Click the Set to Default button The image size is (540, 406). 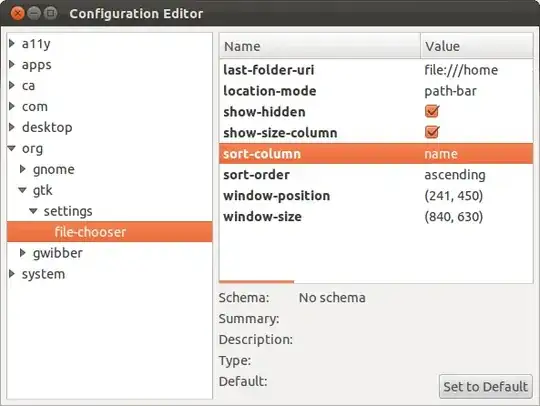(486, 387)
